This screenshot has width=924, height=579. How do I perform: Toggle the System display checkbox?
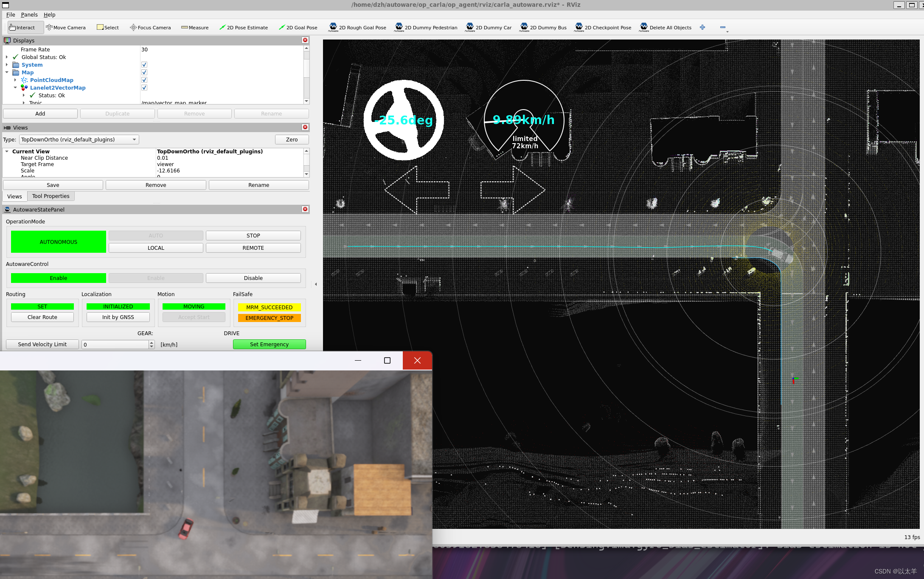[144, 65]
